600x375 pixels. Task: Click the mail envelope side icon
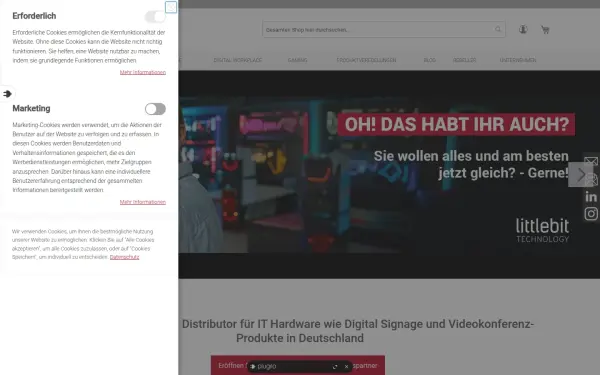click(x=591, y=161)
